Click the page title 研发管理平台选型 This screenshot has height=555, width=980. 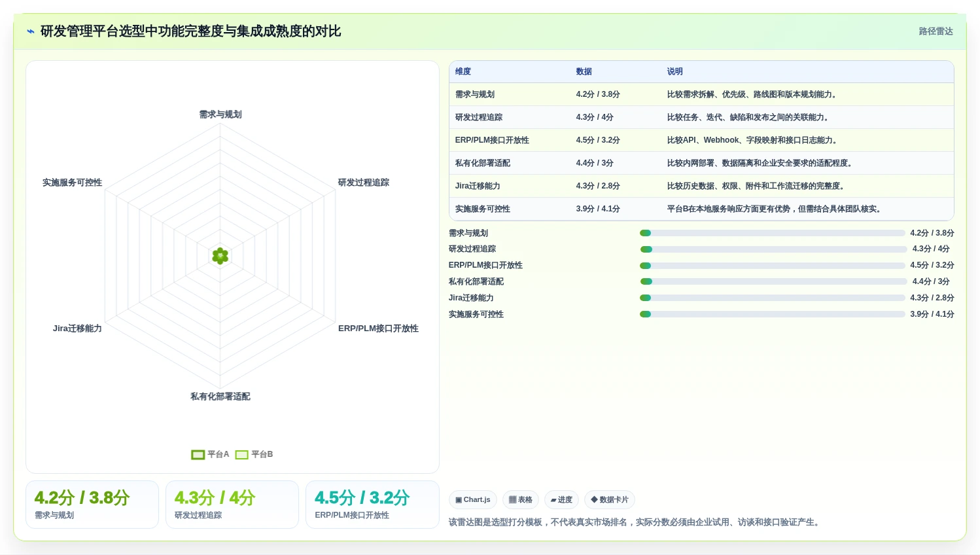pyautogui.click(x=191, y=31)
